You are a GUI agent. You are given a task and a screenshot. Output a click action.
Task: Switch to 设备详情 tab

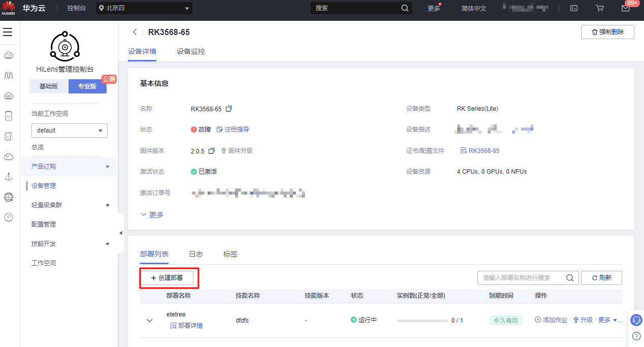click(142, 52)
